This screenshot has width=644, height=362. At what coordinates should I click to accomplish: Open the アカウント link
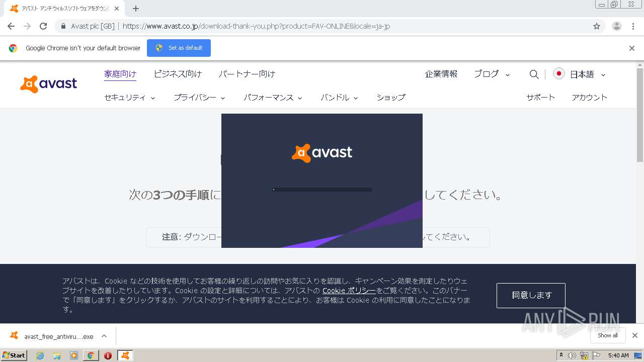point(590,98)
